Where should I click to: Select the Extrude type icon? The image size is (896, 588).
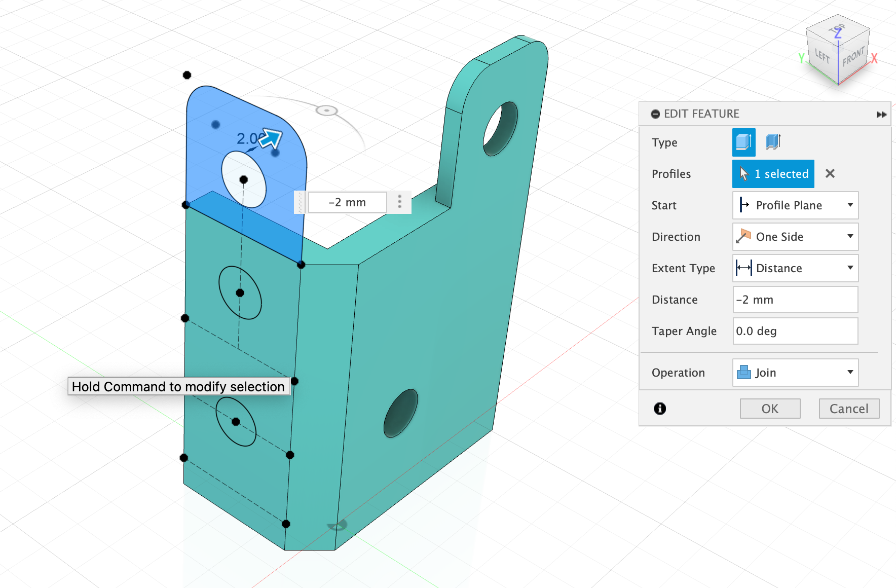pyautogui.click(x=743, y=142)
